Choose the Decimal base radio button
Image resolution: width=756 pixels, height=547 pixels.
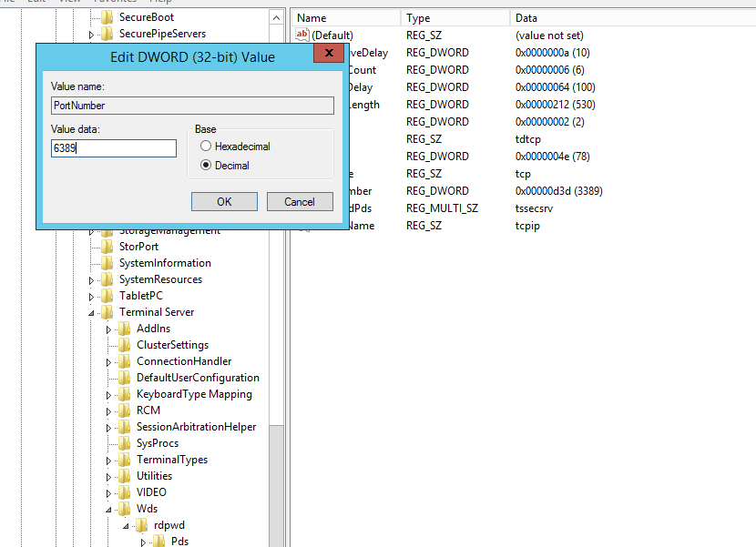[x=206, y=166]
